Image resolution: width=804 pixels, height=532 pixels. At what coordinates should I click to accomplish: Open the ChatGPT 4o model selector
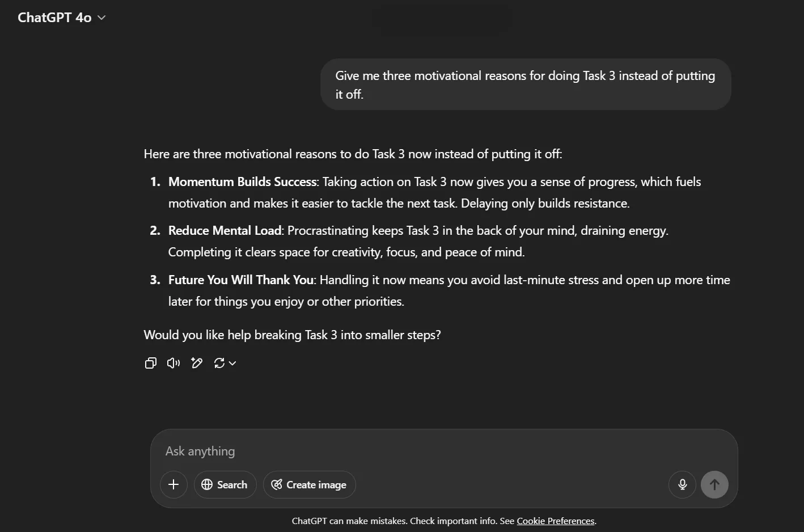tap(61, 18)
